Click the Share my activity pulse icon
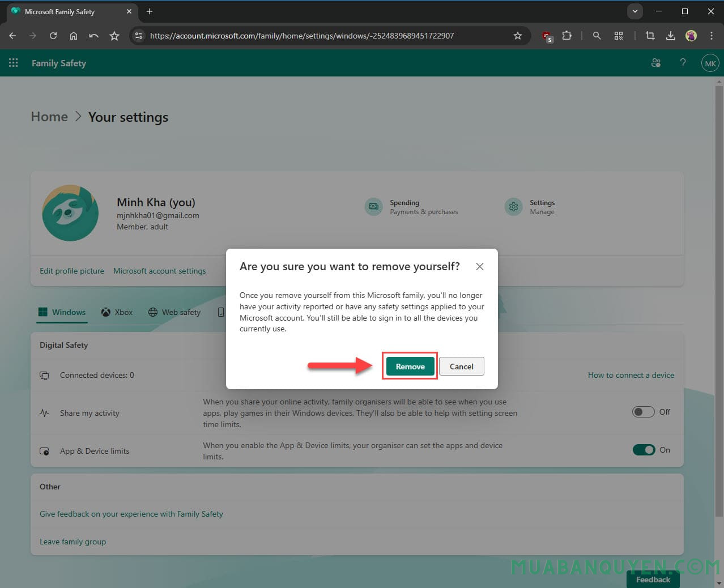Image resolution: width=724 pixels, height=588 pixels. pos(44,413)
